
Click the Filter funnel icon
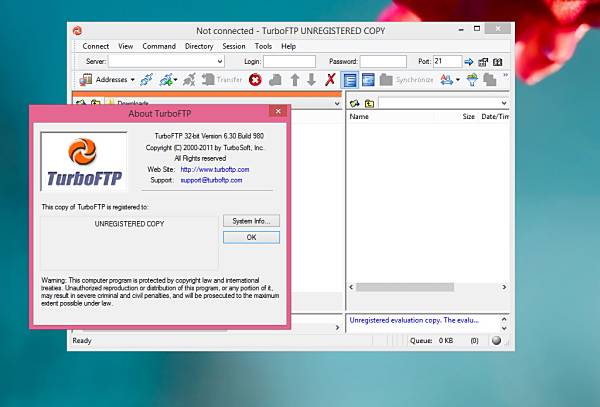coord(472,80)
